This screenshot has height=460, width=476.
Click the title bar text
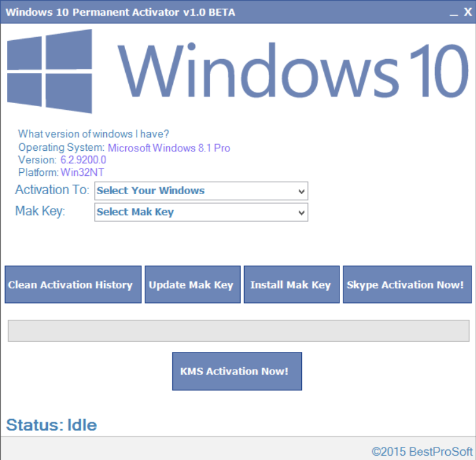[x=121, y=12]
